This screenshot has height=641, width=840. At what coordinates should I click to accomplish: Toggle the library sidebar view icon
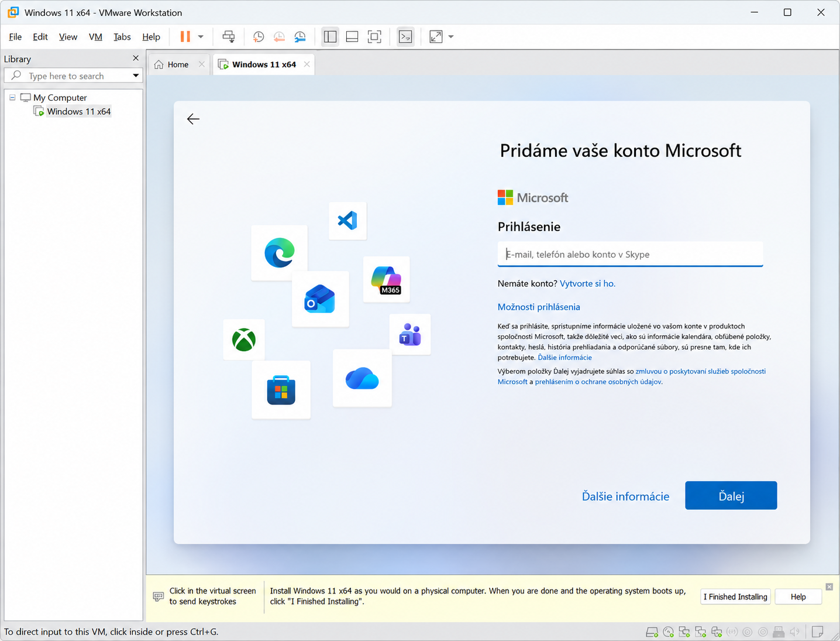pos(330,36)
